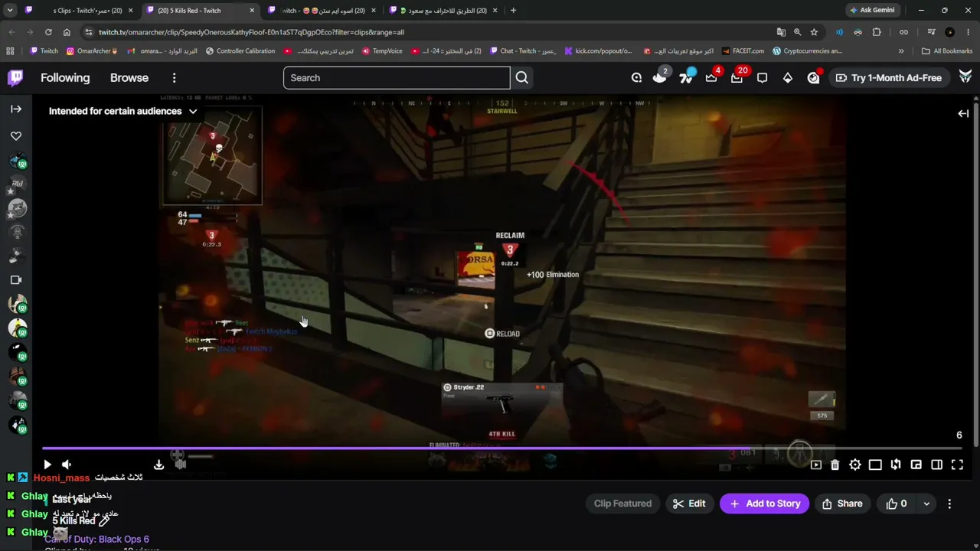Open the Browse page
980x551 pixels.
[x=129, y=77]
